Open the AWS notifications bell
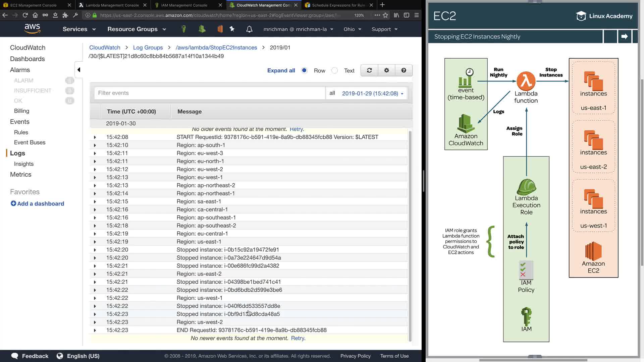Screen dimensions: 644x362 [249, 29]
